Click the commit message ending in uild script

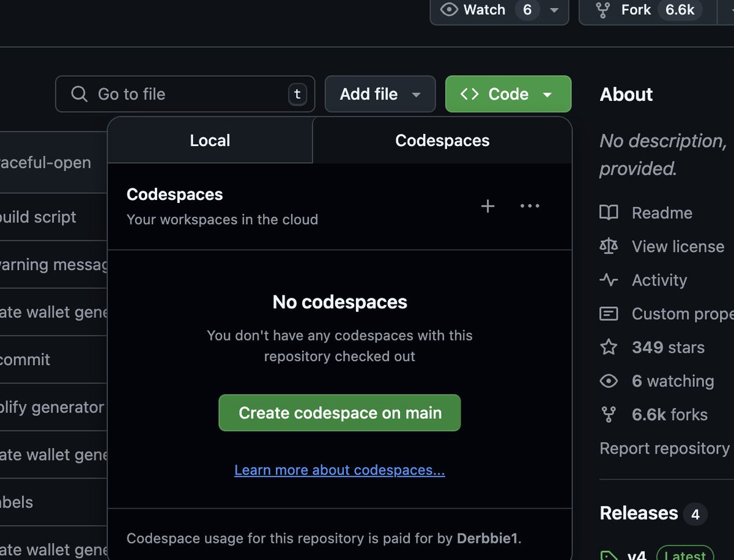[38, 217]
